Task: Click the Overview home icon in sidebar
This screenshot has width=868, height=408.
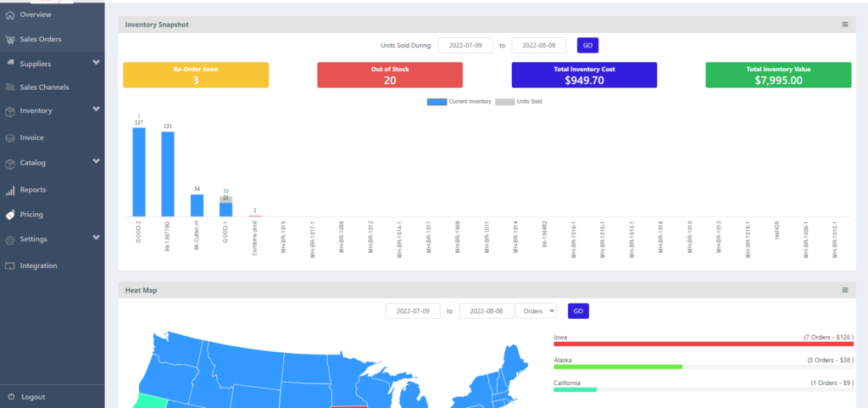Action: [x=10, y=15]
